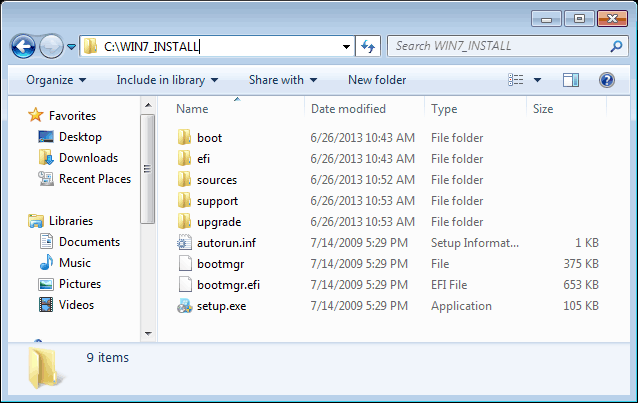638x403 pixels.
Task: Click the Change your view icon
Action: click(x=516, y=80)
